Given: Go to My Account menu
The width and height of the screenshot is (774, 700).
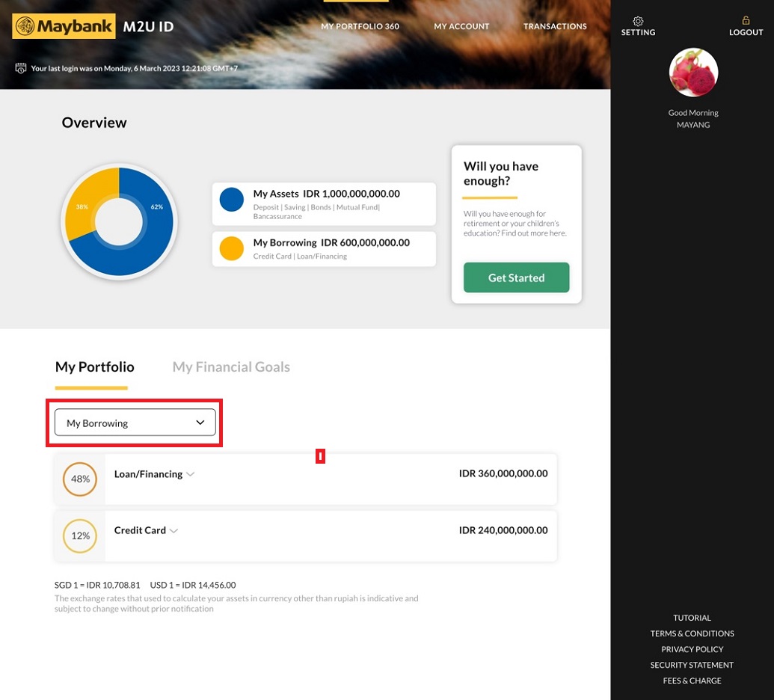Looking at the screenshot, I should click(461, 26).
